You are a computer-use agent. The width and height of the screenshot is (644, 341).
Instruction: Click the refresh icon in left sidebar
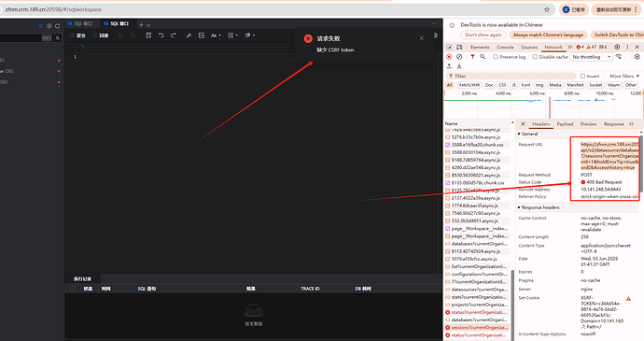[x=58, y=26]
